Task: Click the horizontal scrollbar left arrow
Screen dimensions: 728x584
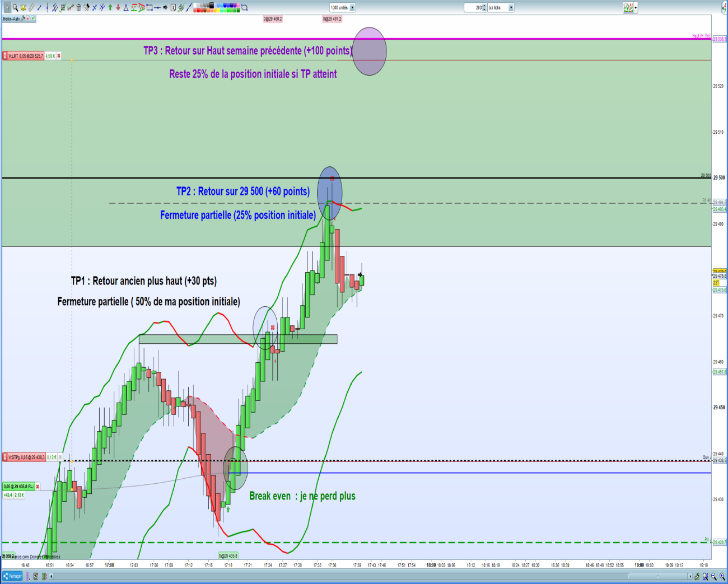Action: 51,577
